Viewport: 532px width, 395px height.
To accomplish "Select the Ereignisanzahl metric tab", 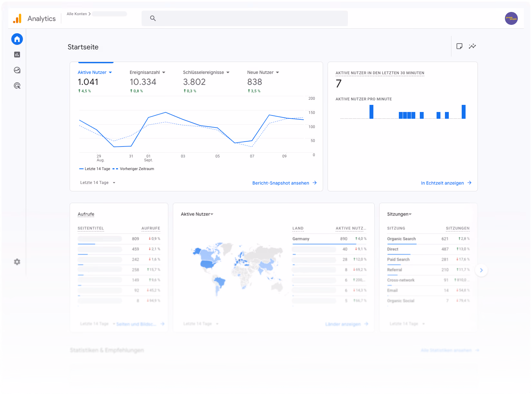I will (147, 82).
